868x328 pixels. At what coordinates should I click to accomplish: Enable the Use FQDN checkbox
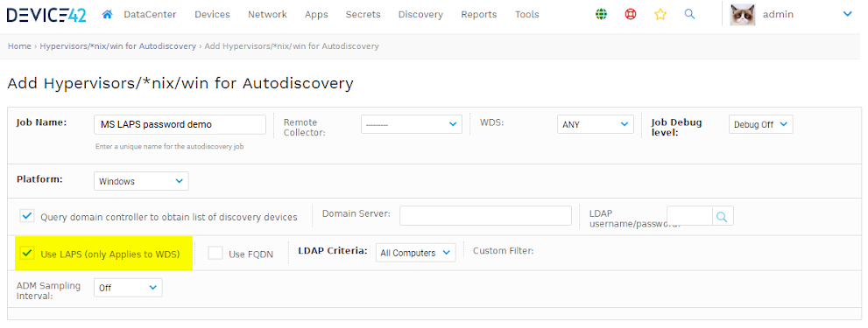[215, 254]
